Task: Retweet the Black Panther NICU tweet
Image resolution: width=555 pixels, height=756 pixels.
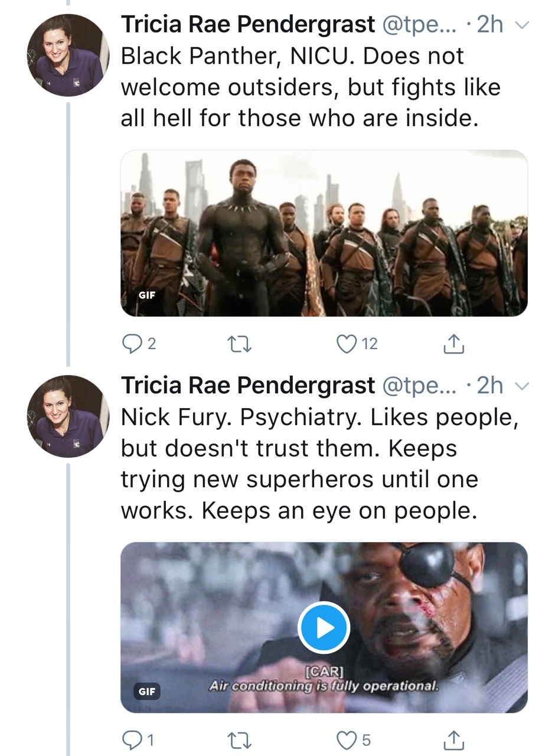Action: click(x=239, y=344)
